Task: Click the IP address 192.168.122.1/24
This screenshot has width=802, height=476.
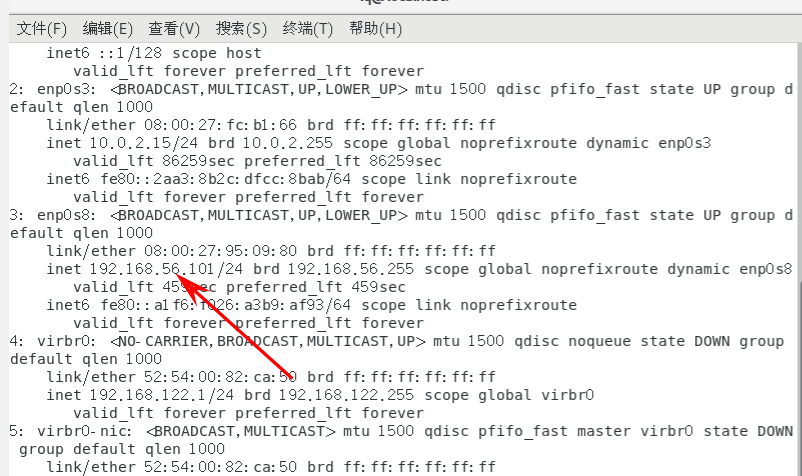Action: tap(161, 395)
